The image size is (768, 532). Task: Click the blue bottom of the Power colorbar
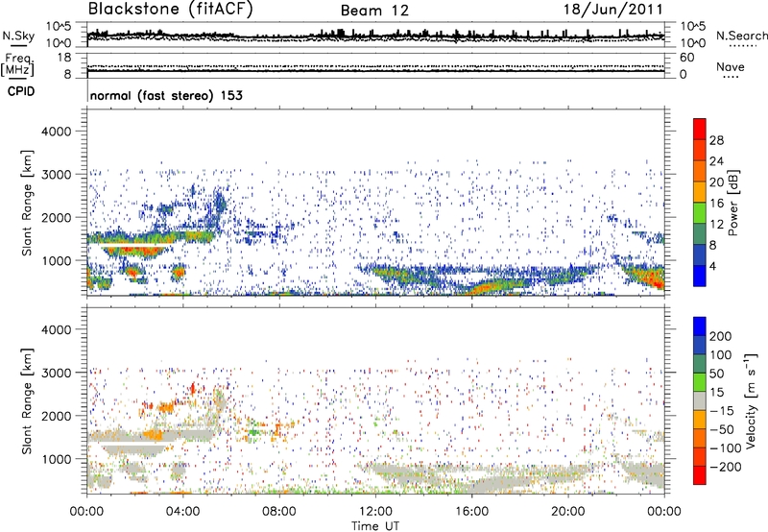700,276
